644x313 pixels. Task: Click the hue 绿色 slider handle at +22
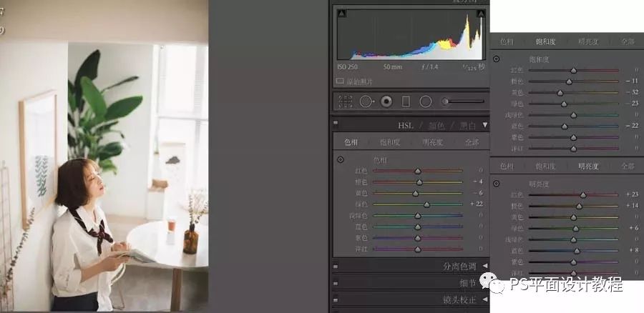(426, 204)
